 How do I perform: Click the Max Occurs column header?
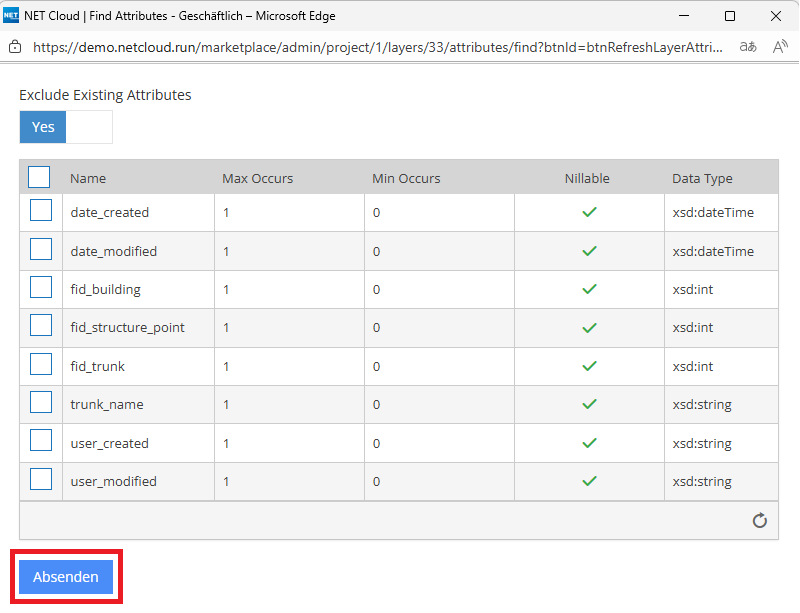257,178
